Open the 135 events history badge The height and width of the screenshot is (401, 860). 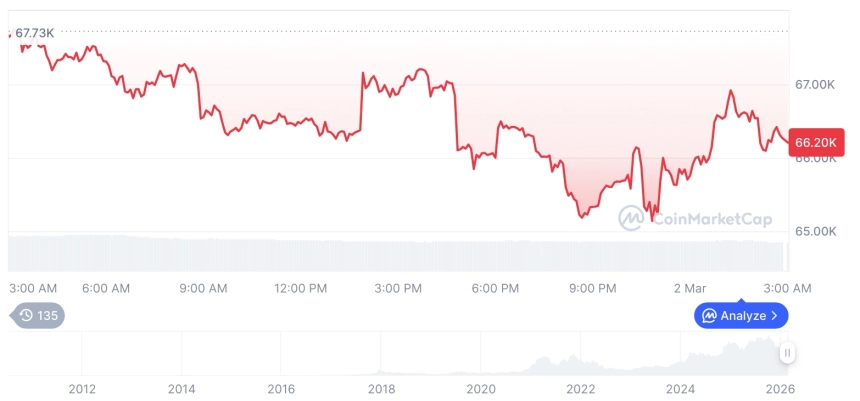[x=38, y=315]
